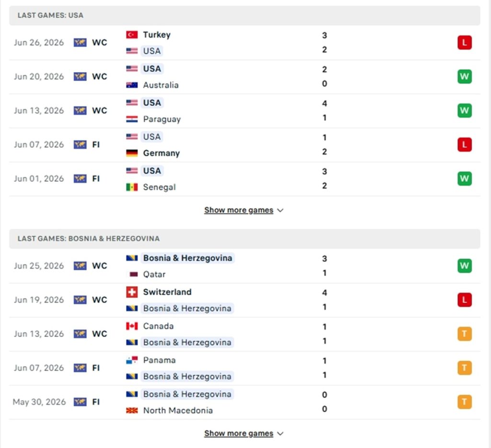Click orange T badge for Canada match
The height and width of the screenshot is (448, 491).
[x=464, y=334]
